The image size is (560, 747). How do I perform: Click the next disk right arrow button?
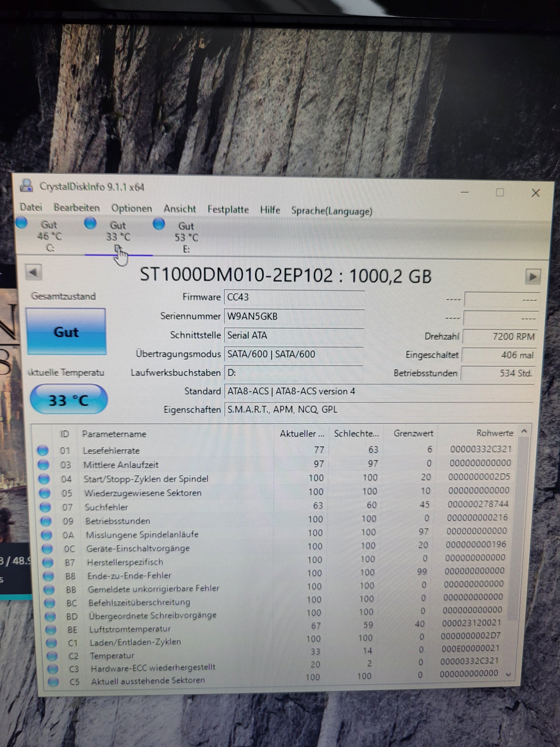click(x=532, y=277)
